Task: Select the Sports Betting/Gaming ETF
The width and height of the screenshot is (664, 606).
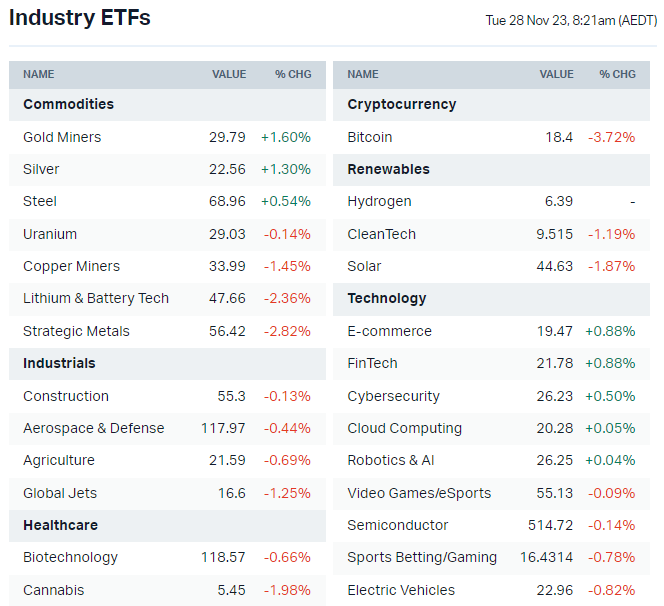Action: [x=422, y=557]
